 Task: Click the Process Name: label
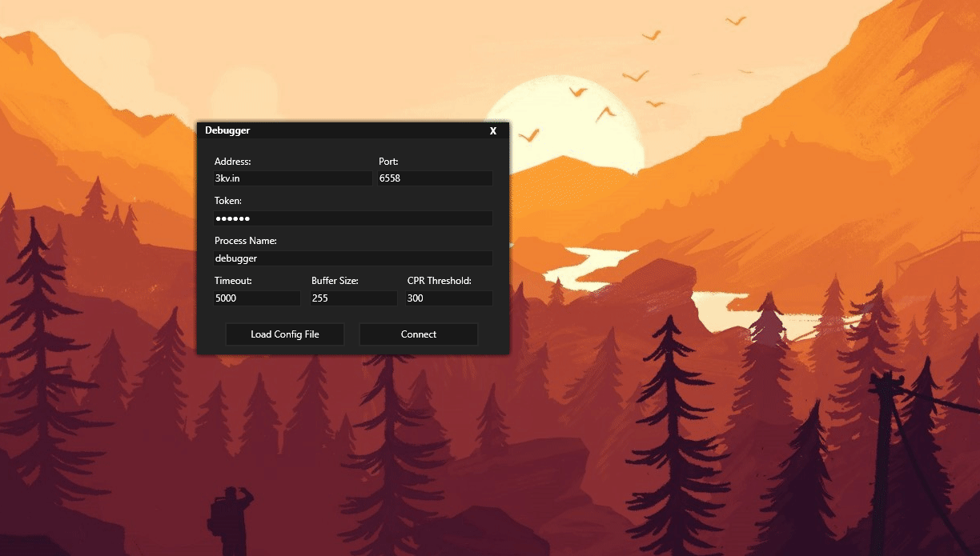246,241
